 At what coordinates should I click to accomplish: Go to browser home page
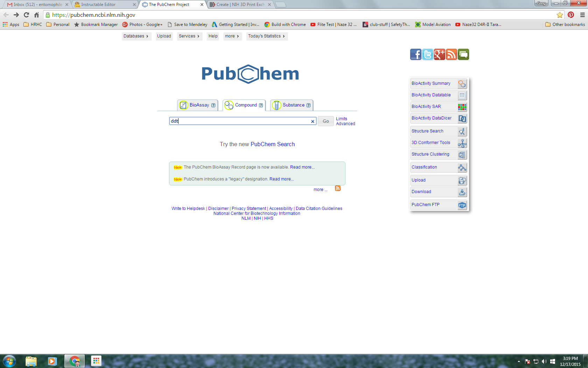[36, 15]
